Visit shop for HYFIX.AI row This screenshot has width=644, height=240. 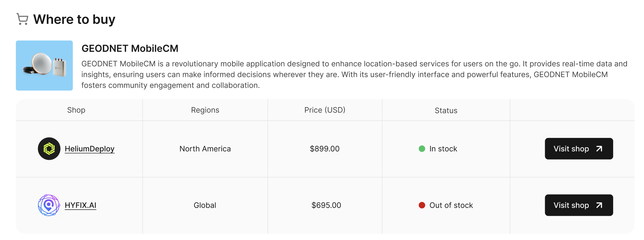579,205
